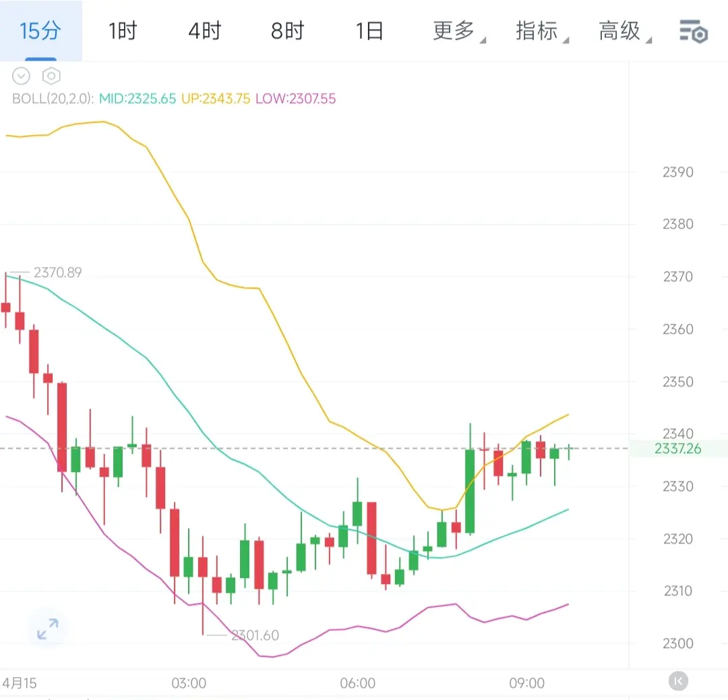This screenshot has width=728, height=700.
Task: Select the 15分 timeframe tab
Action: pyautogui.click(x=40, y=30)
